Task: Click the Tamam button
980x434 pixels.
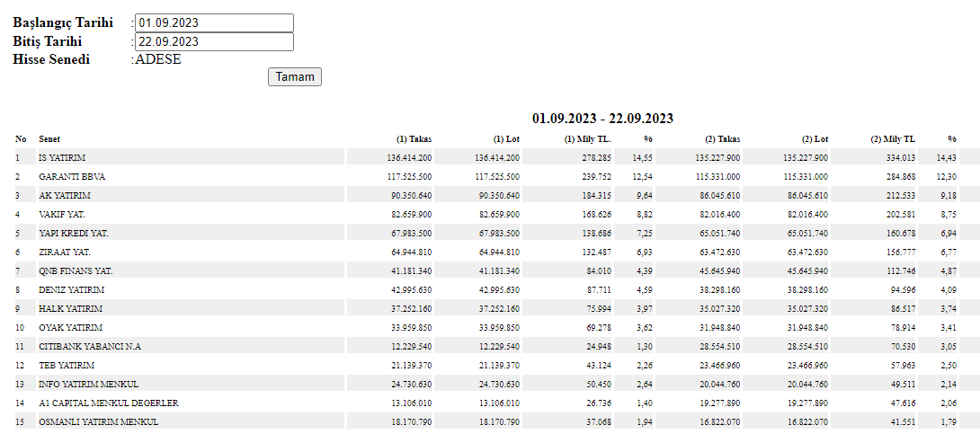Action: click(x=295, y=76)
